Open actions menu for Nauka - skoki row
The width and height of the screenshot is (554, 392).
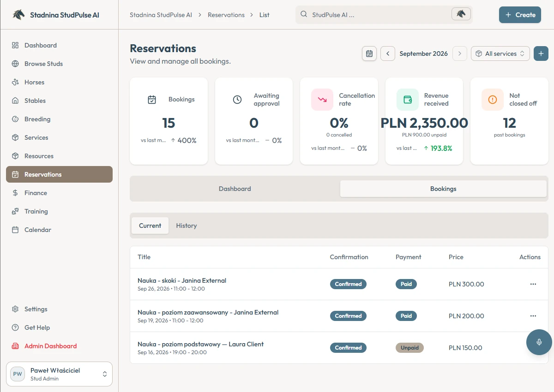533,284
